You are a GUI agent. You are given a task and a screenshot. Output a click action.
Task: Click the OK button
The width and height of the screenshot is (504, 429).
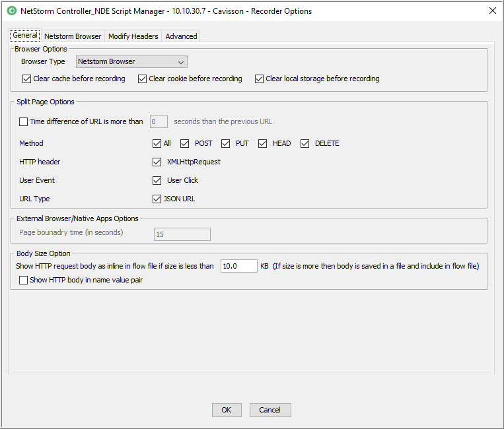pyautogui.click(x=227, y=410)
